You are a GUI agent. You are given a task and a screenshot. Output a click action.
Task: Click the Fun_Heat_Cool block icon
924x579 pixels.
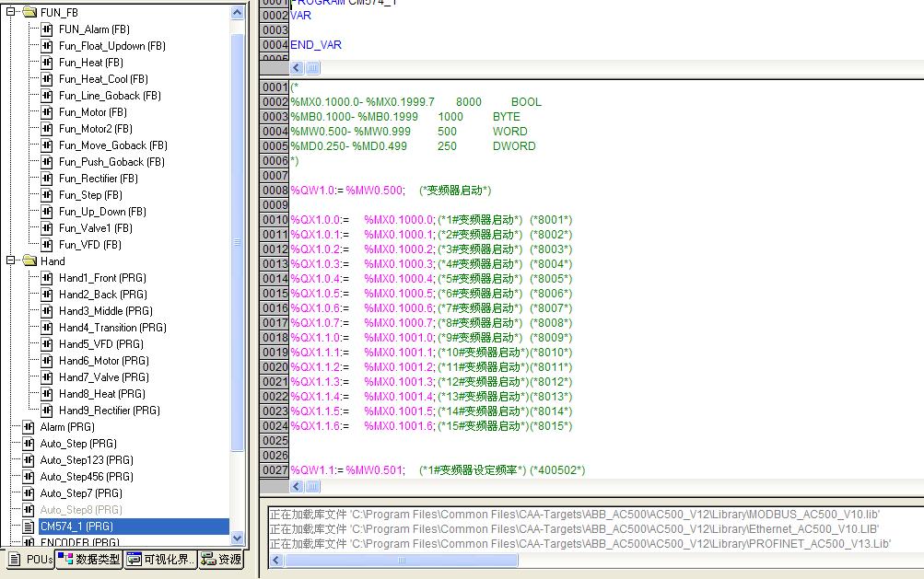click(47, 79)
